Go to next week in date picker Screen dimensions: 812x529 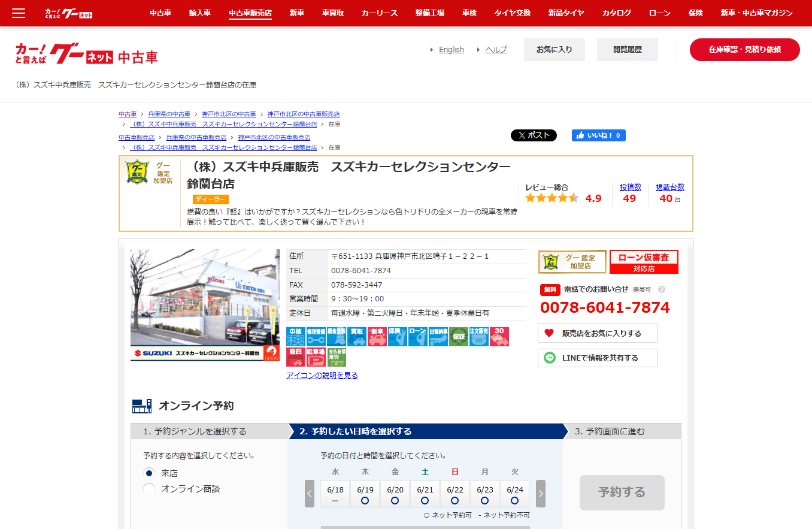click(541, 494)
